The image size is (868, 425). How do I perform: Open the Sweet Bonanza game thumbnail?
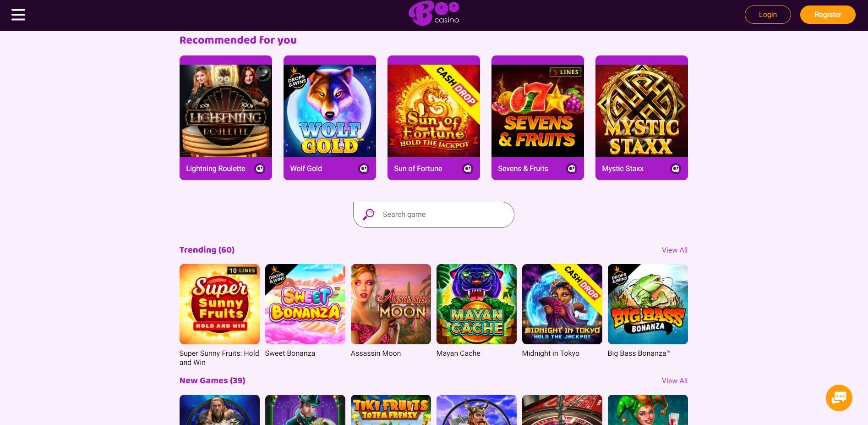click(x=305, y=304)
